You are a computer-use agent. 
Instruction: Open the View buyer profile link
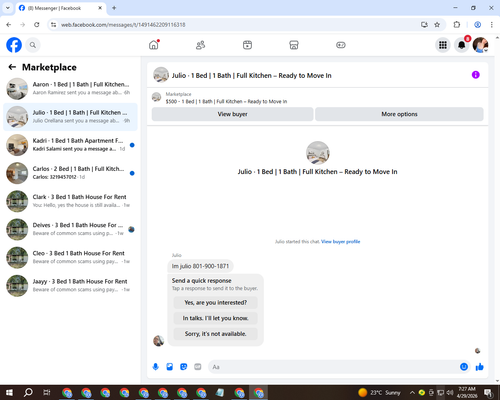(340, 242)
